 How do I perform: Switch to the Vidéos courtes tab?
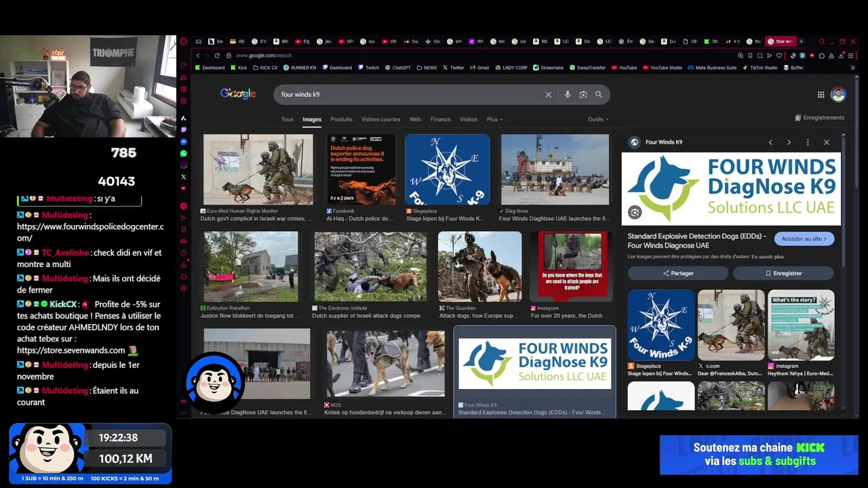(x=381, y=119)
